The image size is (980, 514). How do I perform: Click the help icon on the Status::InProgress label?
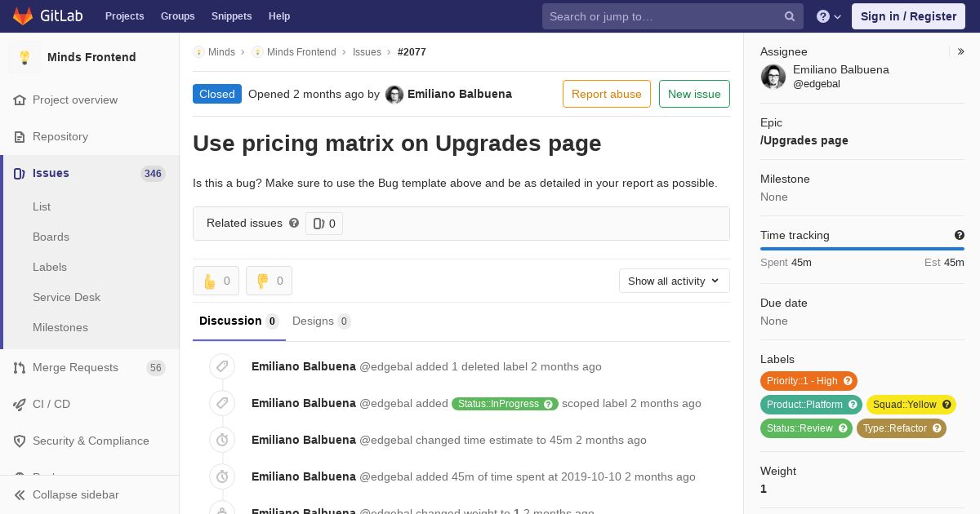click(x=549, y=404)
